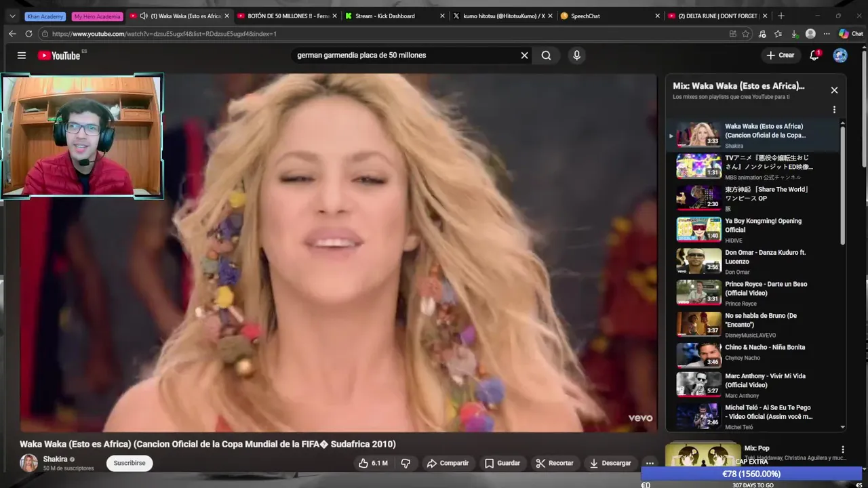Viewport: 868px width, 488px height.
Task: Play Chino & Nacho - Niña Bonita
Action: tap(753, 356)
